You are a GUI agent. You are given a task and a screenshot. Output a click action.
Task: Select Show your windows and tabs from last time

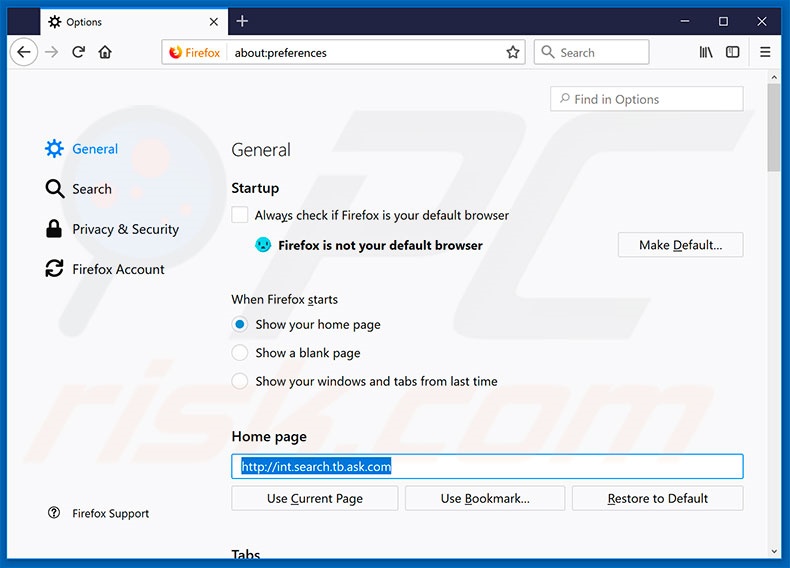click(x=240, y=381)
